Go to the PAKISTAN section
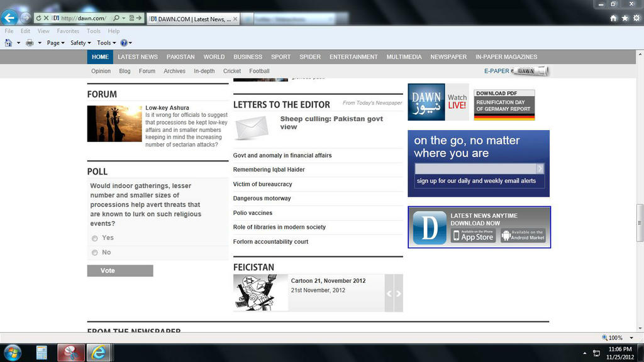The height and width of the screenshot is (362, 644). [x=180, y=57]
